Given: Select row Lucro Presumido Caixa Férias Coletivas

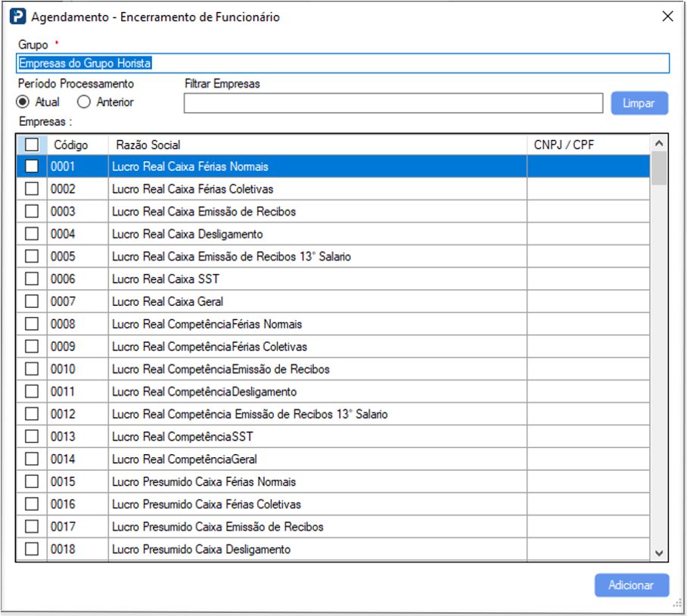Looking at the screenshot, I should tap(333, 504).
